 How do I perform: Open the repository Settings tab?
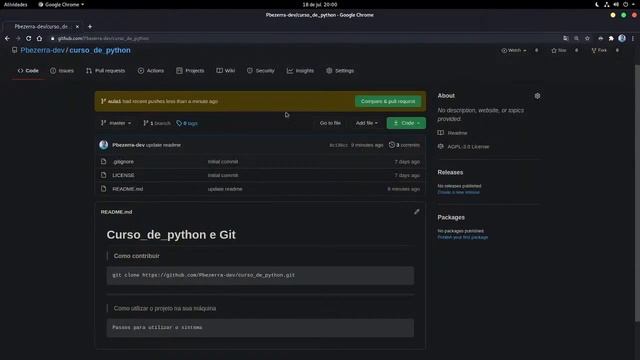pyautogui.click(x=340, y=71)
